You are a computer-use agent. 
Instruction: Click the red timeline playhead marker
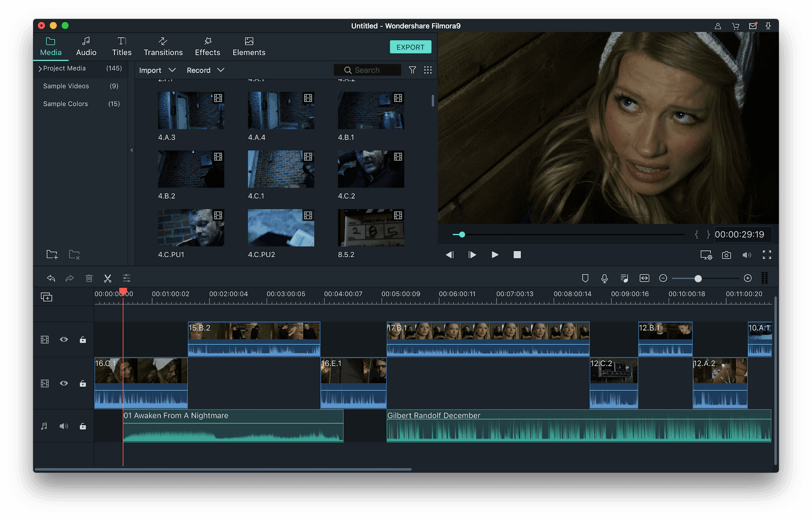click(x=123, y=292)
